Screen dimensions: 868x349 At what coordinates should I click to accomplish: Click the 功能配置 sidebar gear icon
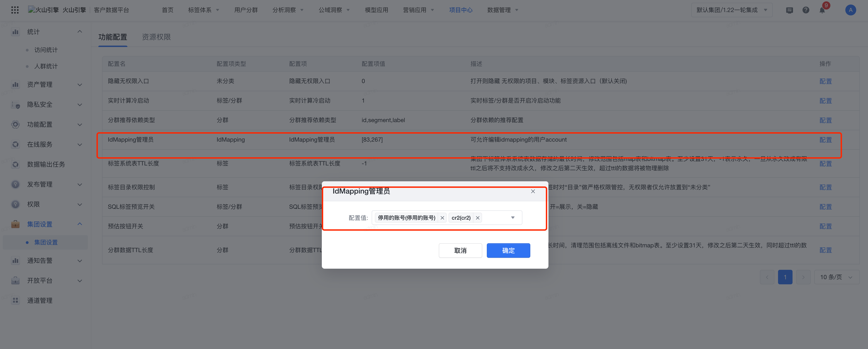pos(15,125)
